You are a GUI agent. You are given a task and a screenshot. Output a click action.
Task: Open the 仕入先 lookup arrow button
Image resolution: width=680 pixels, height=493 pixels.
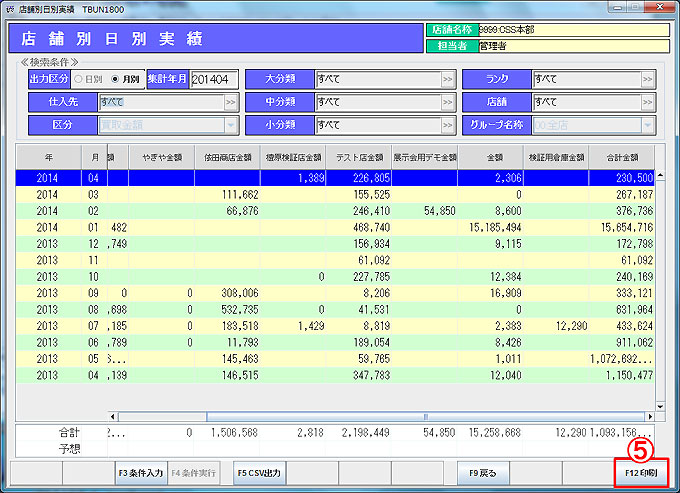point(231,102)
